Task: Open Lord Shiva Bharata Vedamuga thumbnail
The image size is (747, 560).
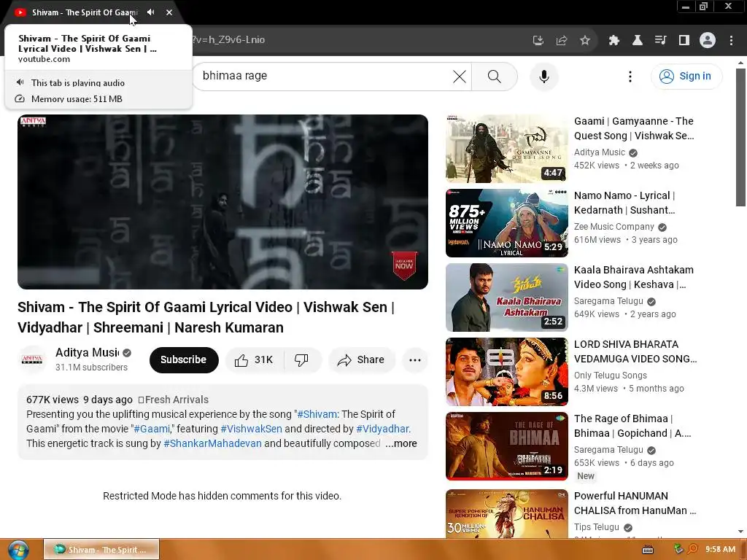Action: point(507,371)
